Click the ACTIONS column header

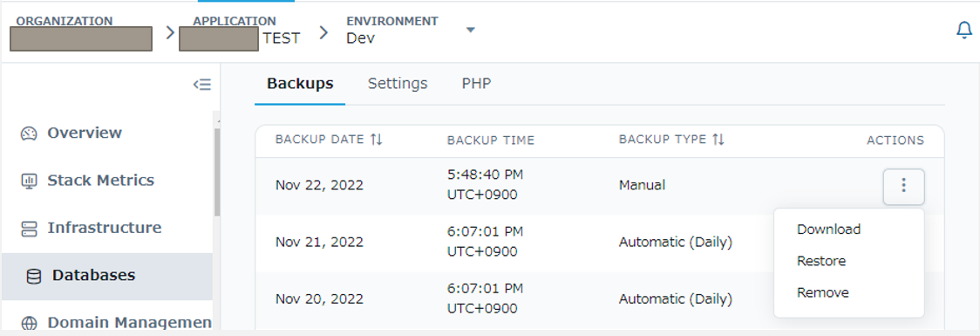click(x=895, y=141)
